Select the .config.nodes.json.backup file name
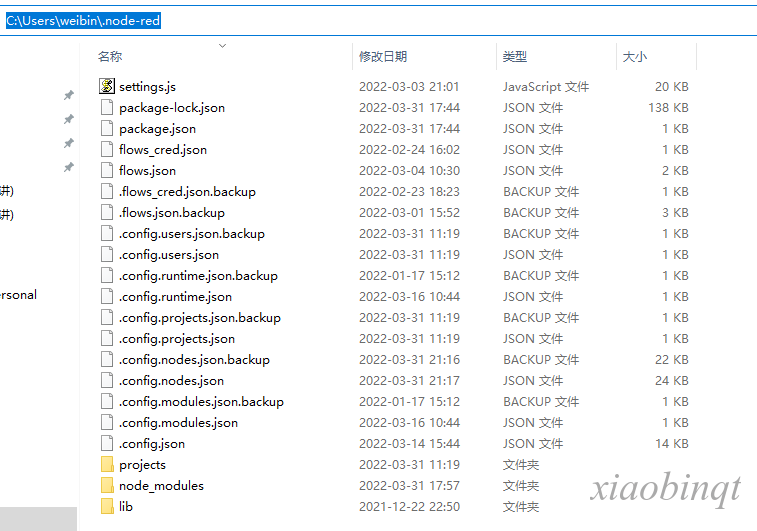This screenshot has width=757, height=531. [194, 360]
